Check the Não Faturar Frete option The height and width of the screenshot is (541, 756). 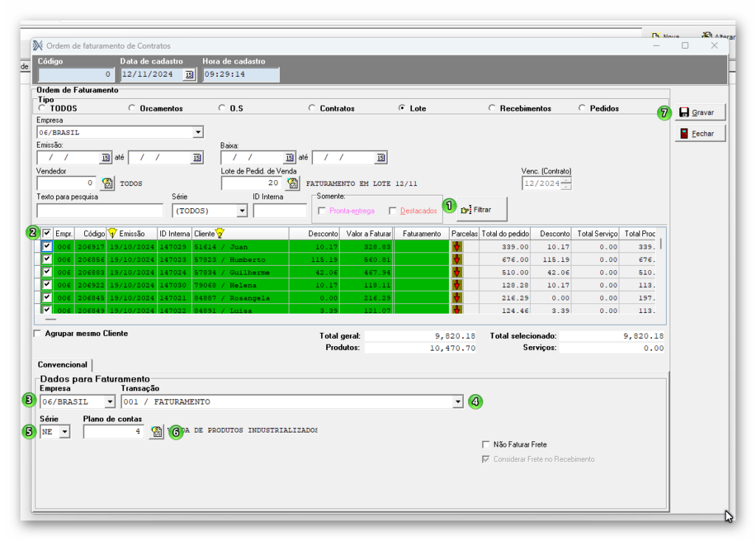[x=485, y=444]
